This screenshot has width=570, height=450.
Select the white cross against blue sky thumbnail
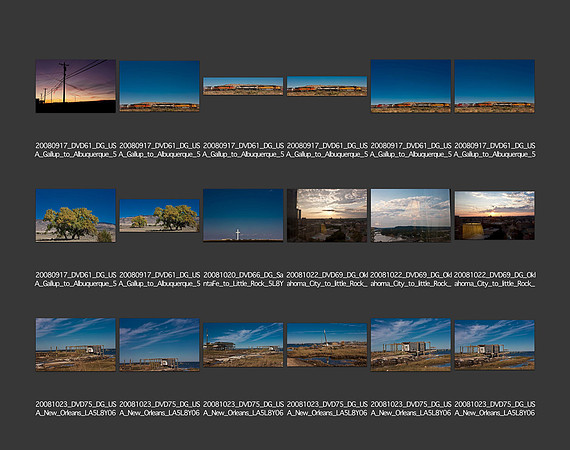coord(243,215)
